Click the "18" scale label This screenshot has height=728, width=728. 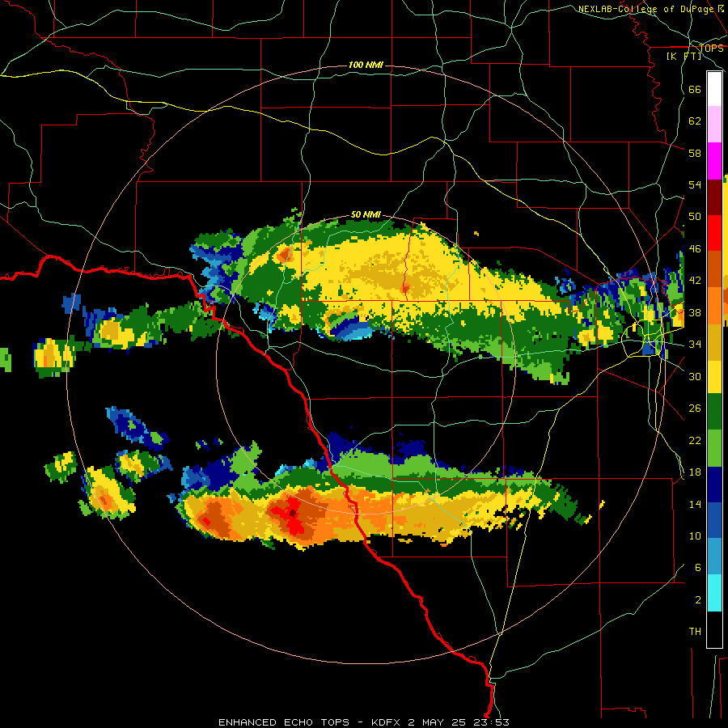pos(695,472)
